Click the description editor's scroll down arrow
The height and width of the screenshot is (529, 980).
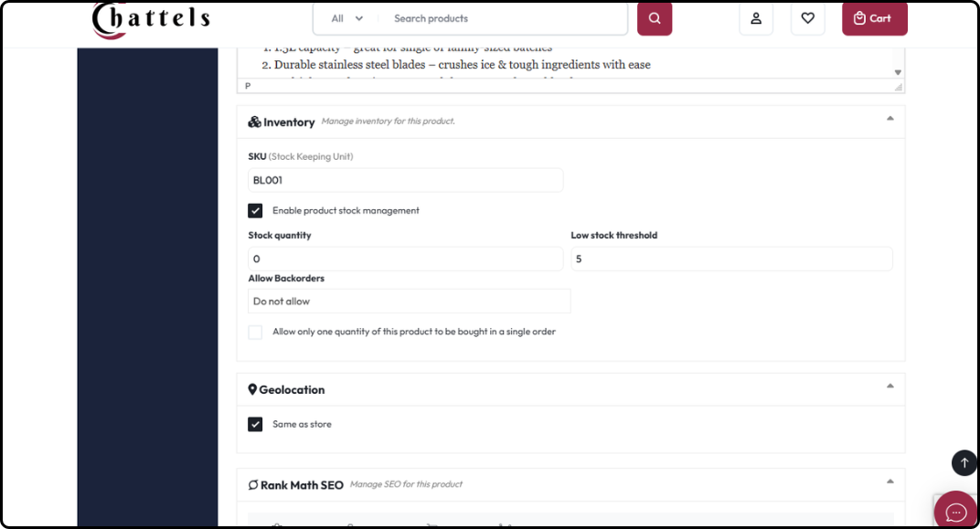click(898, 72)
